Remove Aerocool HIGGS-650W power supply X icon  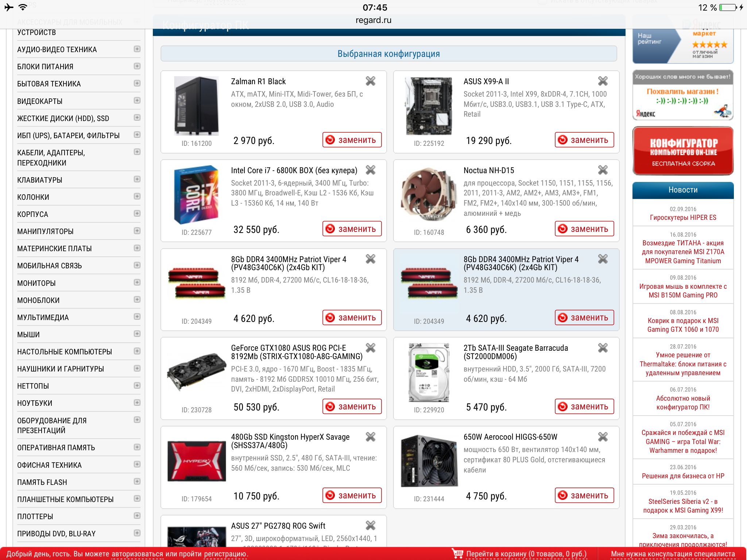[x=603, y=437]
